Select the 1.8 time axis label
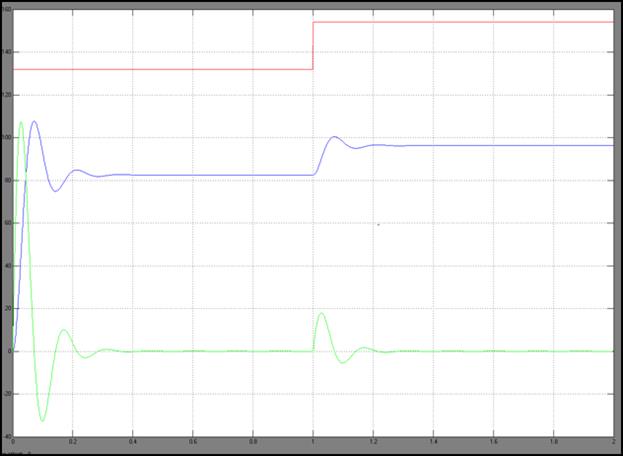 [554, 441]
